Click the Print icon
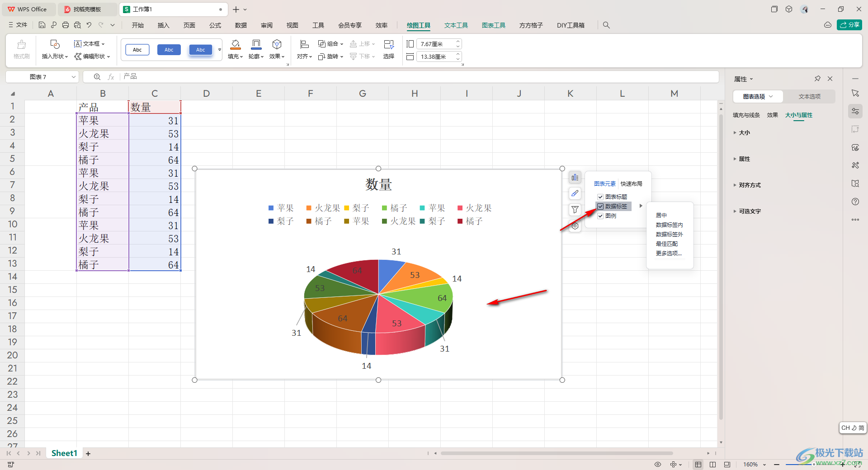The width and height of the screenshot is (868, 470). click(66, 25)
